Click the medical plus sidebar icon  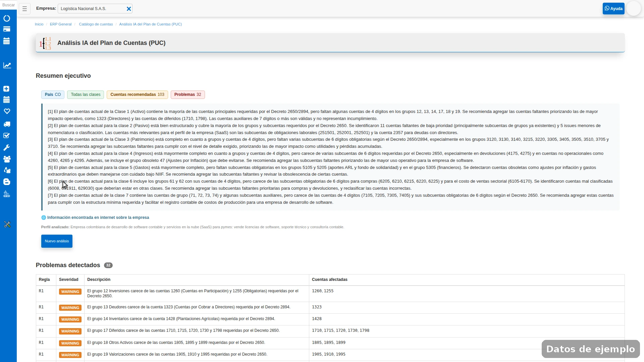pyautogui.click(x=6, y=89)
